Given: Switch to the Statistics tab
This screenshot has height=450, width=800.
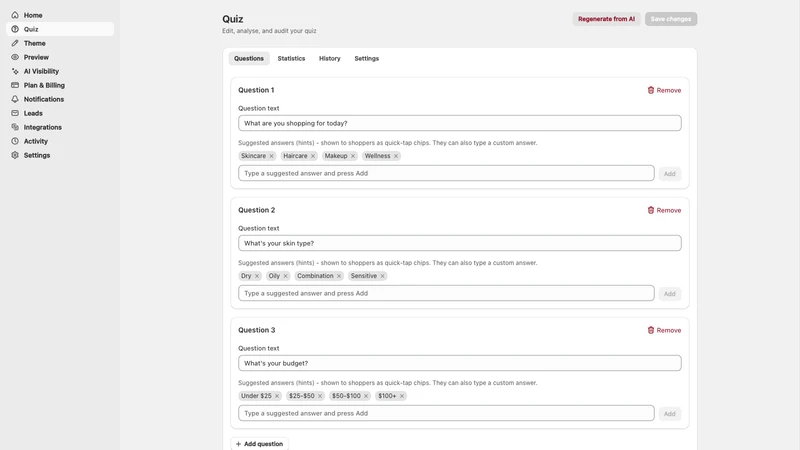Looking at the screenshot, I should coord(291,59).
